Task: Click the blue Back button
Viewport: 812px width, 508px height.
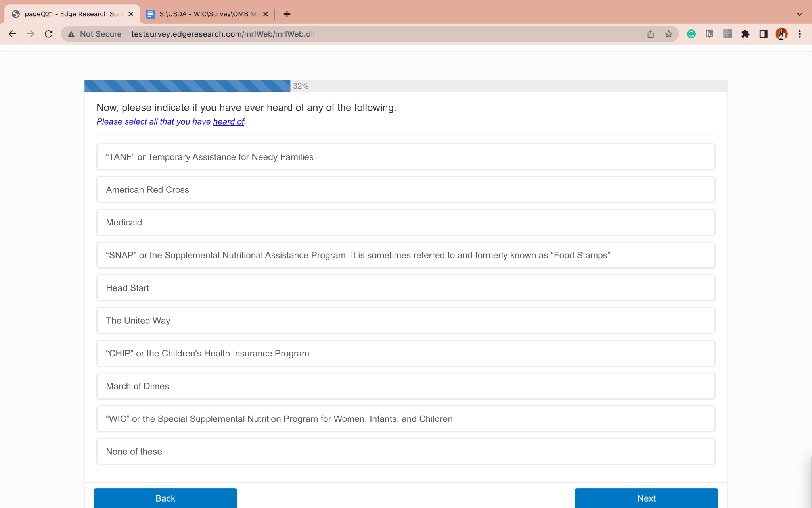Action: coord(165,498)
